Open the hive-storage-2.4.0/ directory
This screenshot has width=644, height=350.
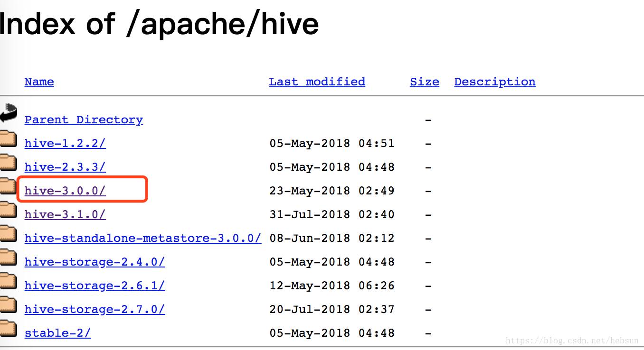(95, 262)
